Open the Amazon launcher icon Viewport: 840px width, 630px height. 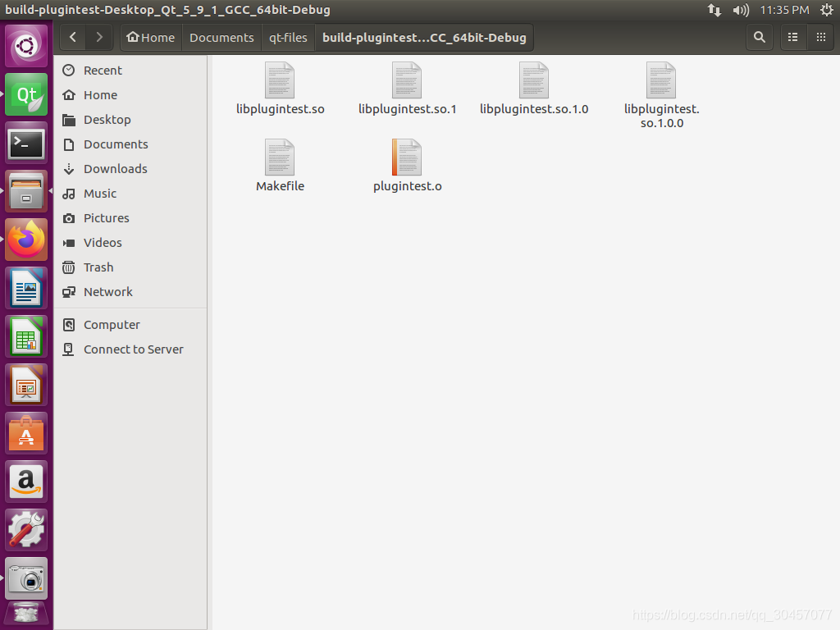26,482
